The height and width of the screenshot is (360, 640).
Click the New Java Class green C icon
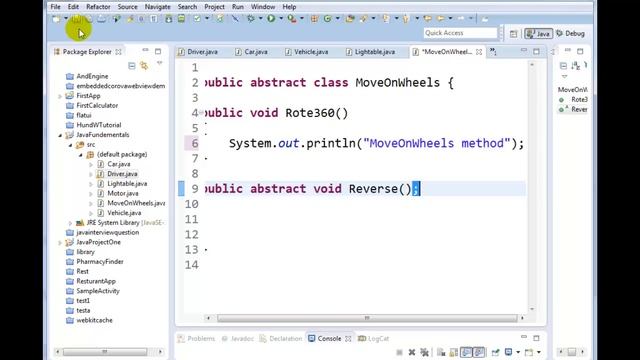point(327,18)
